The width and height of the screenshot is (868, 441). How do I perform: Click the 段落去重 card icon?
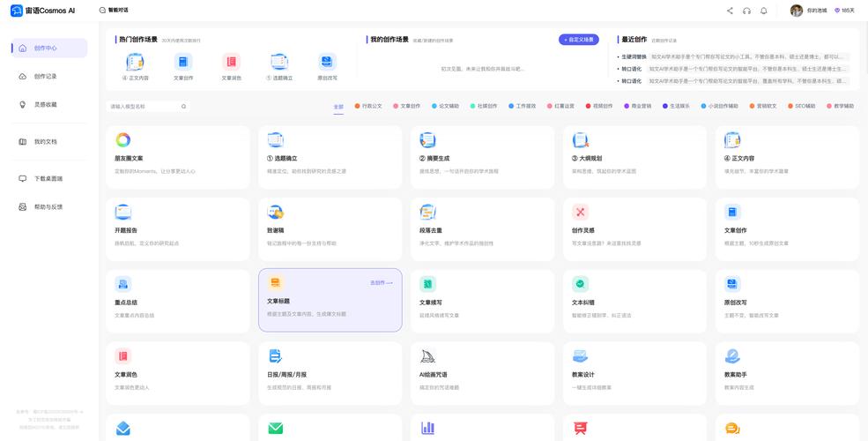pos(427,212)
